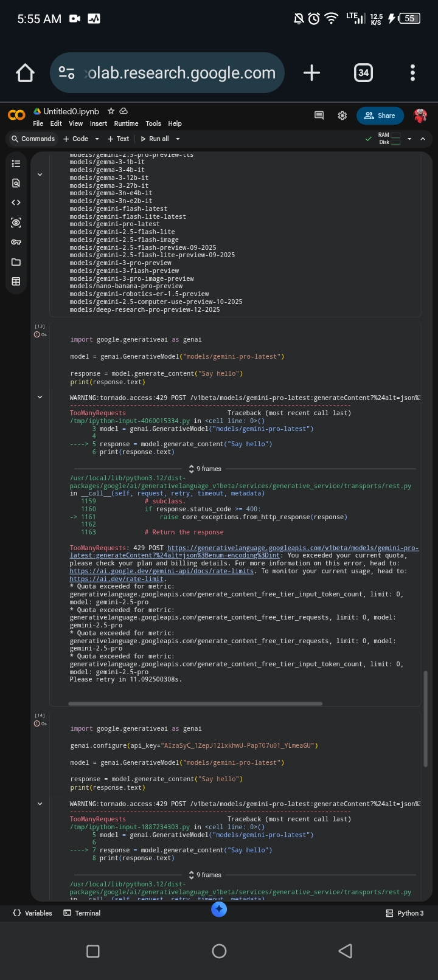
Task: Click the Colab logo
Action: click(x=16, y=116)
